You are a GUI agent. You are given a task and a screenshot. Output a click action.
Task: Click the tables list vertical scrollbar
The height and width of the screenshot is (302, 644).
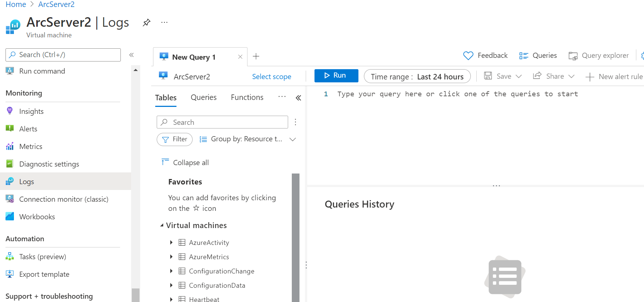pyautogui.click(x=295, y=238)
